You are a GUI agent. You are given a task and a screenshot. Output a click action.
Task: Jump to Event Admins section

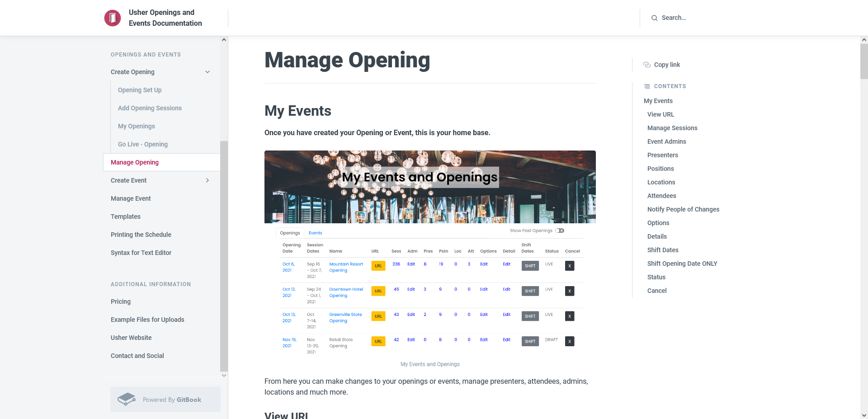tap(667, 141)
